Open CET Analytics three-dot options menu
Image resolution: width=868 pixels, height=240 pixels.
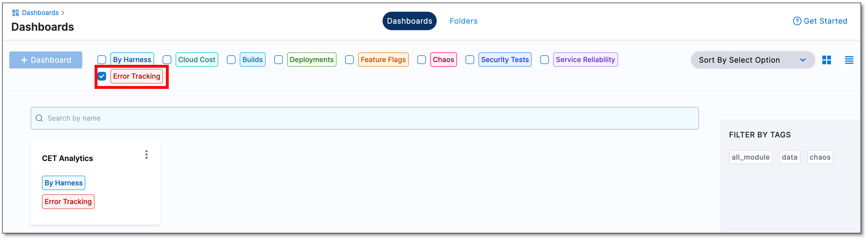point(146,155)
